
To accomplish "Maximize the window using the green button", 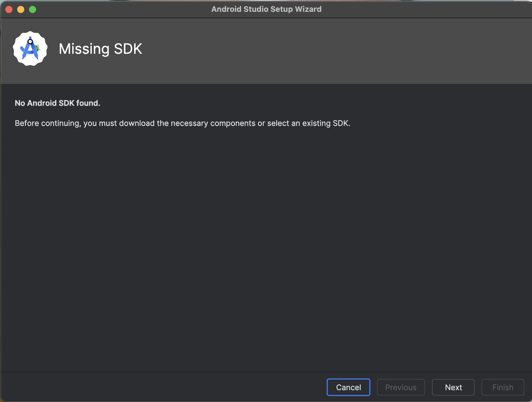I will 33,9.
